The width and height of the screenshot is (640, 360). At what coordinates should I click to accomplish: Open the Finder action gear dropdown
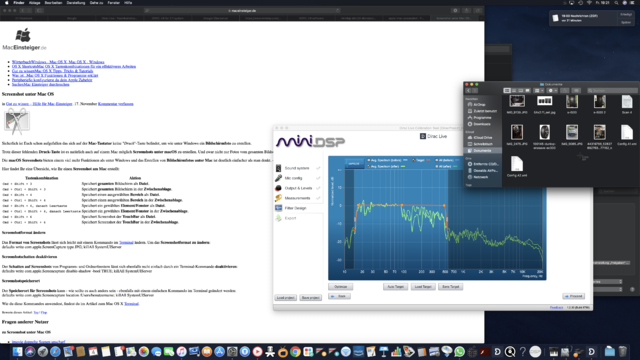click(x=552, y=91)
